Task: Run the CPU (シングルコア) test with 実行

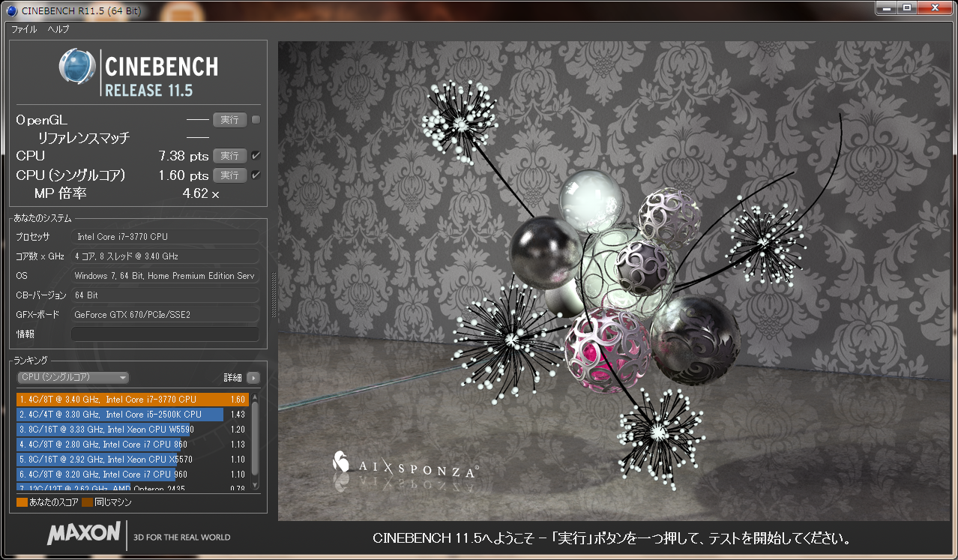Action: (x=229, y=175)
